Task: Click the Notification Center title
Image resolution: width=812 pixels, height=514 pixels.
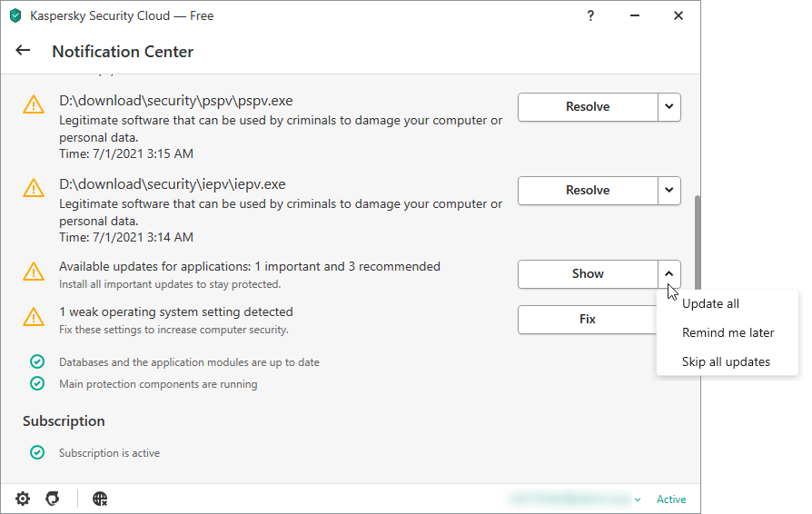Action: coord(123,52)
